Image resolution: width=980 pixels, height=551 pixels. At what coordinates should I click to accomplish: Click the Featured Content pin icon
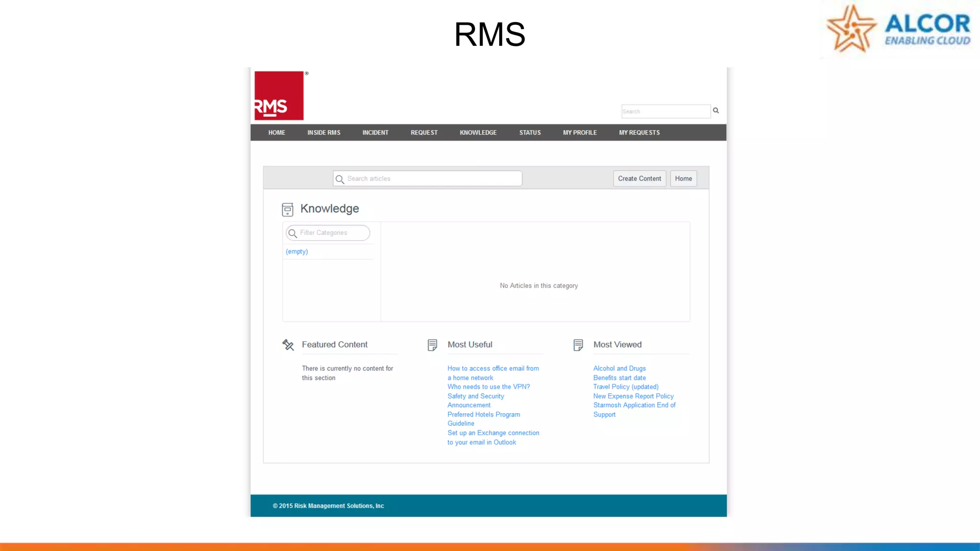[x=288, y=345]
